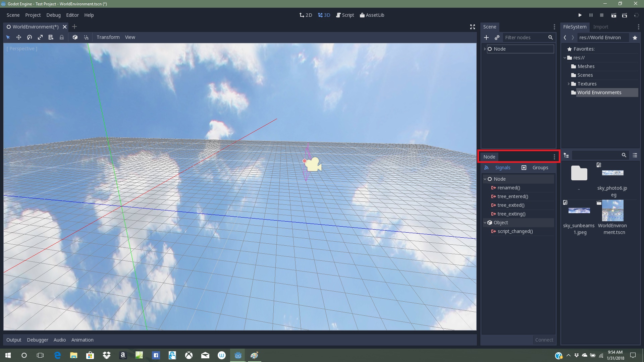Activate the Rotate mode tool

[x=30, y=37]
